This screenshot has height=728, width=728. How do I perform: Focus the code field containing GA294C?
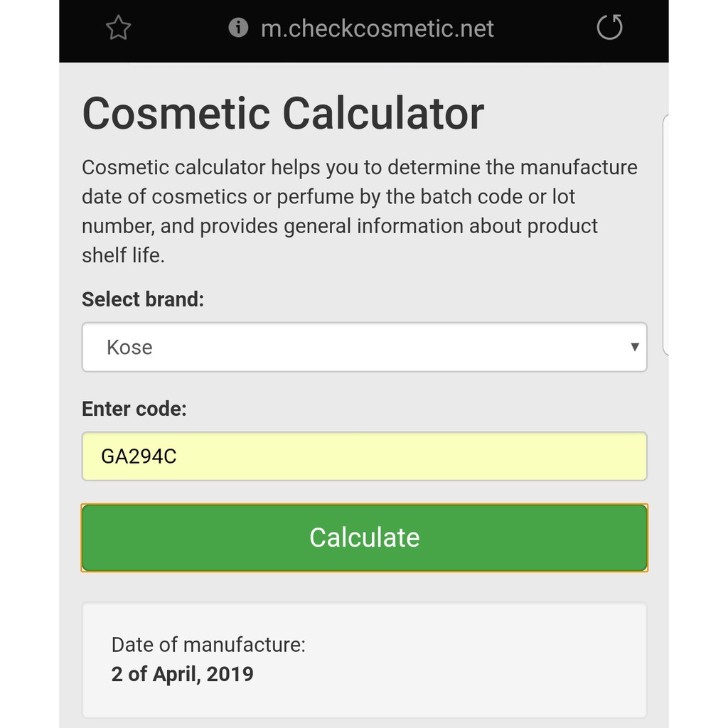point(364,456)
